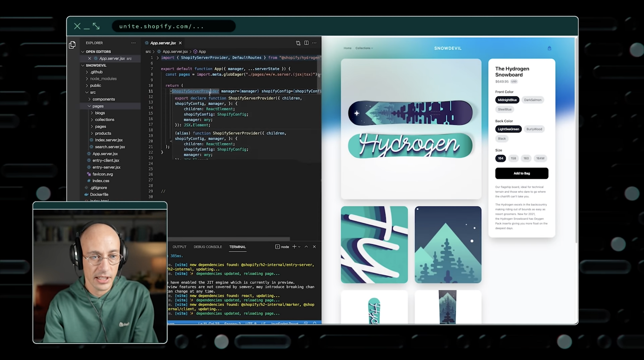Split the editor with split icon

306,43
